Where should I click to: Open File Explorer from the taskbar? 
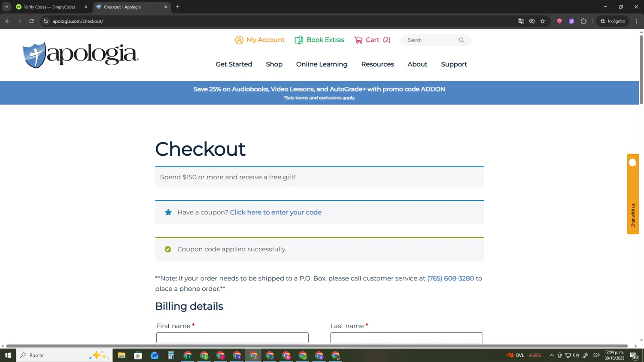(122, 355)
